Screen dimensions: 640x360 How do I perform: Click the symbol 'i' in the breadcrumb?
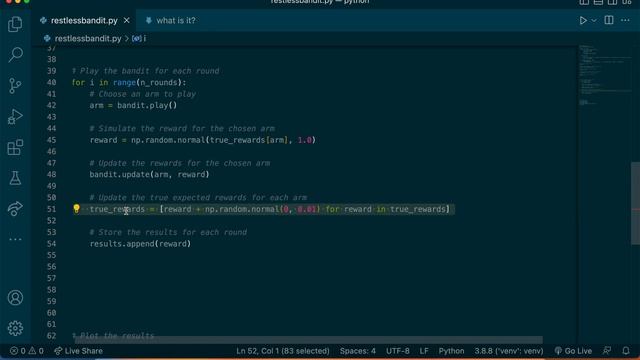[144, 38]
